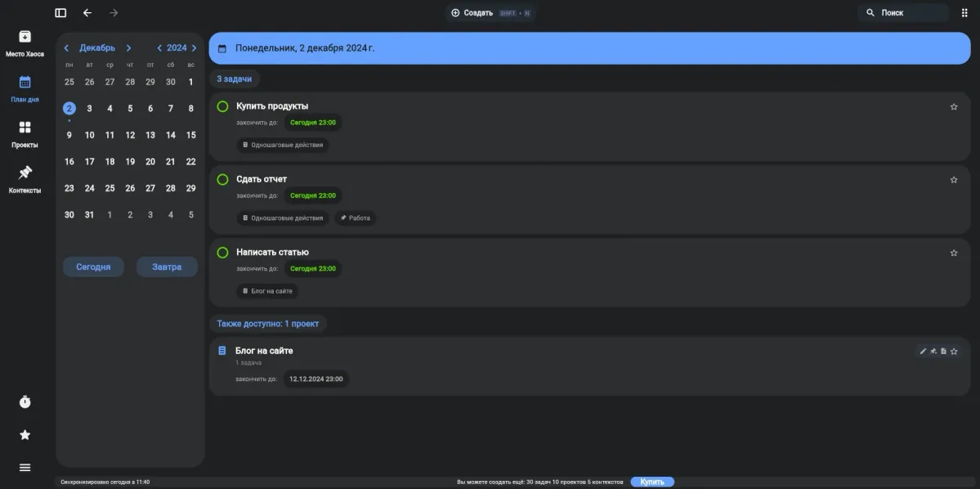Image resolution: width=980 pixels, height=489 pixels.
Task: Click pencil edit icon on Блог на сайте
Action: click(923, 352)
